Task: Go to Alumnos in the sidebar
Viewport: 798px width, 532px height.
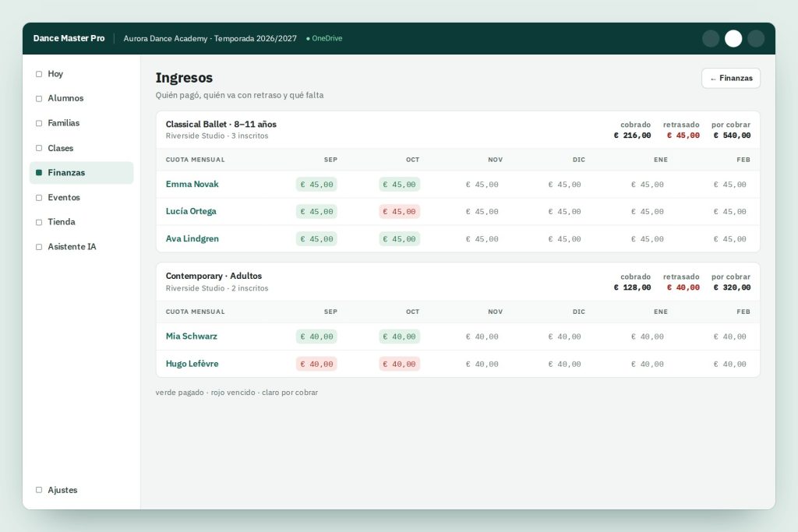Action: tap(81, 98)
